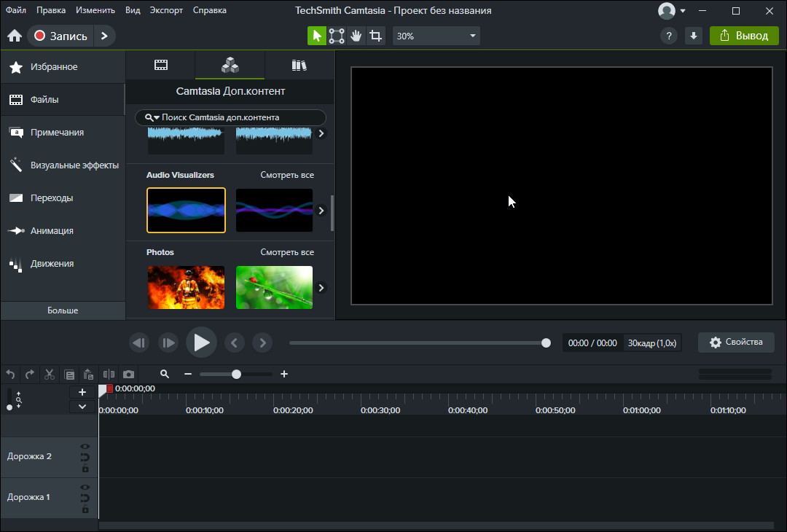Image resolution: width=787 pixels, height=532 pixels.
Task: Click the track height slider handle
Action: (9, 407)
